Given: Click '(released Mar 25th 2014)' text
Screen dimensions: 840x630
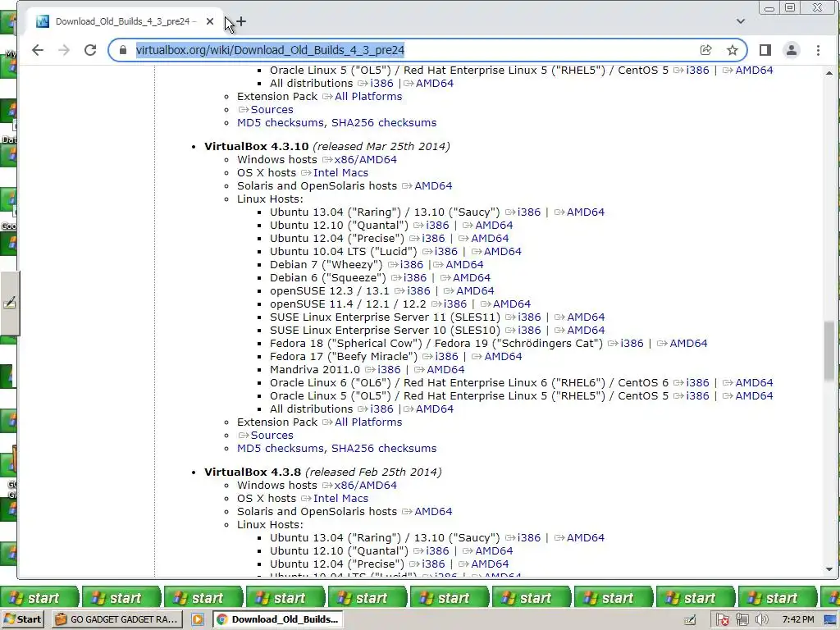Looking at the screenshot, I should coord(381,146).
